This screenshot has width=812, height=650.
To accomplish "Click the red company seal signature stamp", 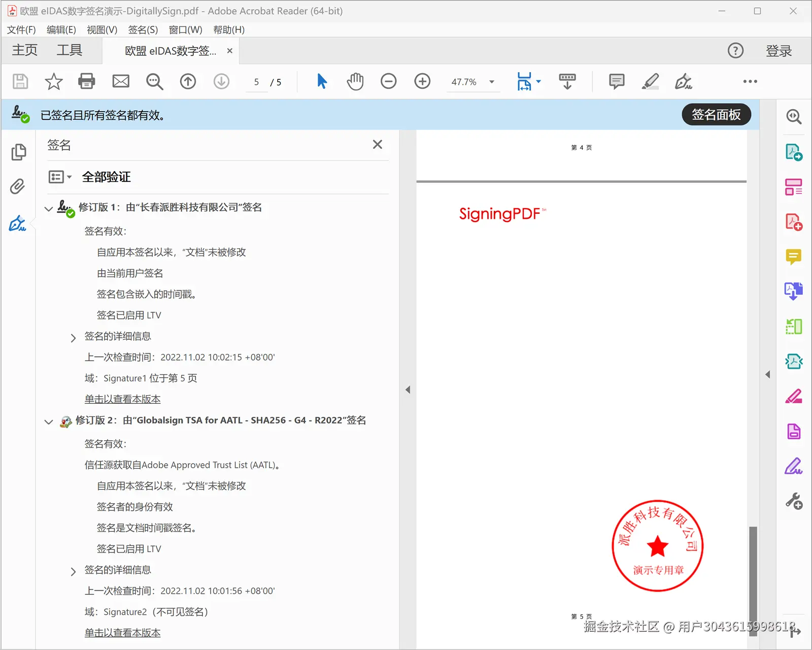I will click(658, 546).
